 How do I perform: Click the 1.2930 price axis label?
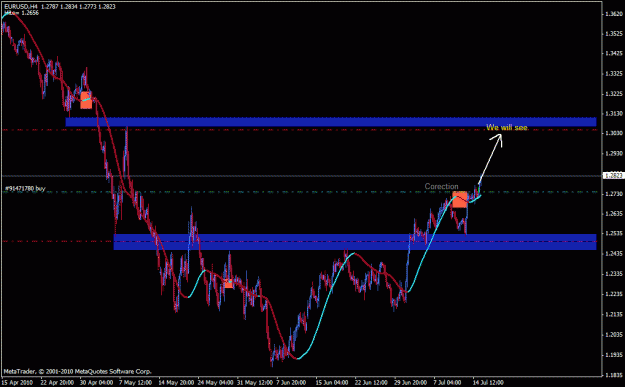pos(613,153)
